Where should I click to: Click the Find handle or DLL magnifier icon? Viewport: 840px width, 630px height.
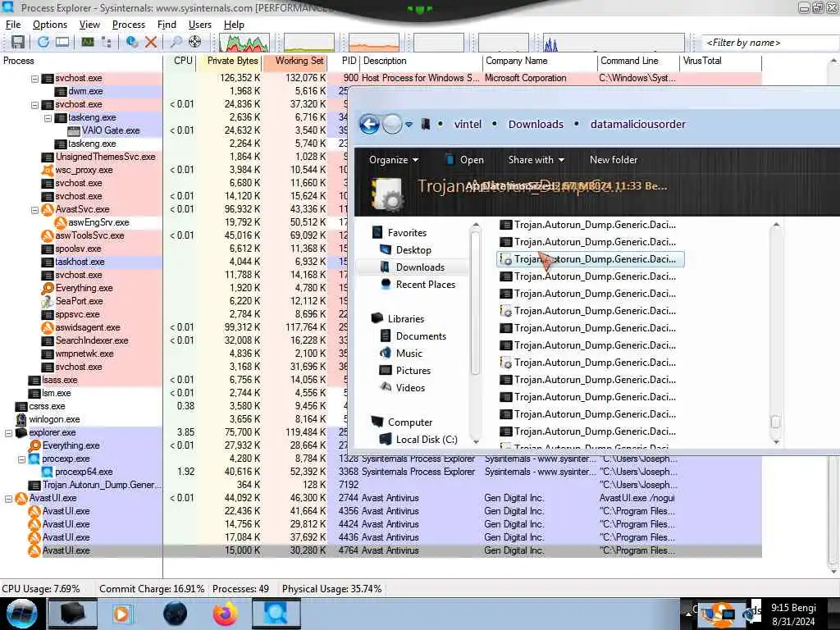(176, 42)
